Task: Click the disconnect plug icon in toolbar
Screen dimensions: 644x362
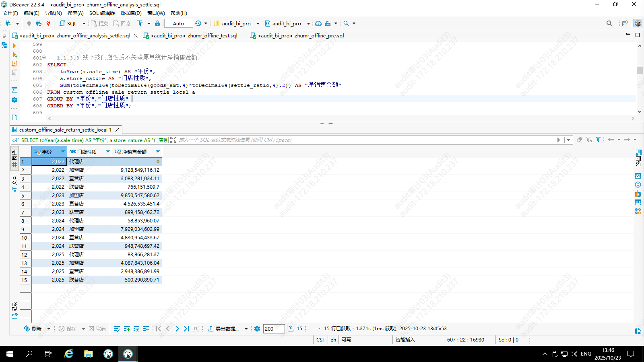Action: [48, 24]
